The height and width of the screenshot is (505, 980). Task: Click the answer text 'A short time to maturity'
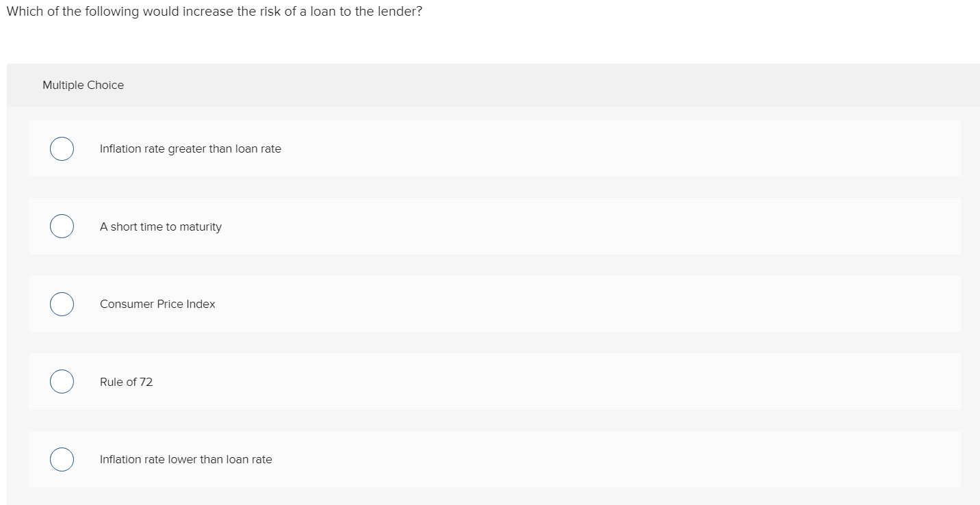click(161, 226)
